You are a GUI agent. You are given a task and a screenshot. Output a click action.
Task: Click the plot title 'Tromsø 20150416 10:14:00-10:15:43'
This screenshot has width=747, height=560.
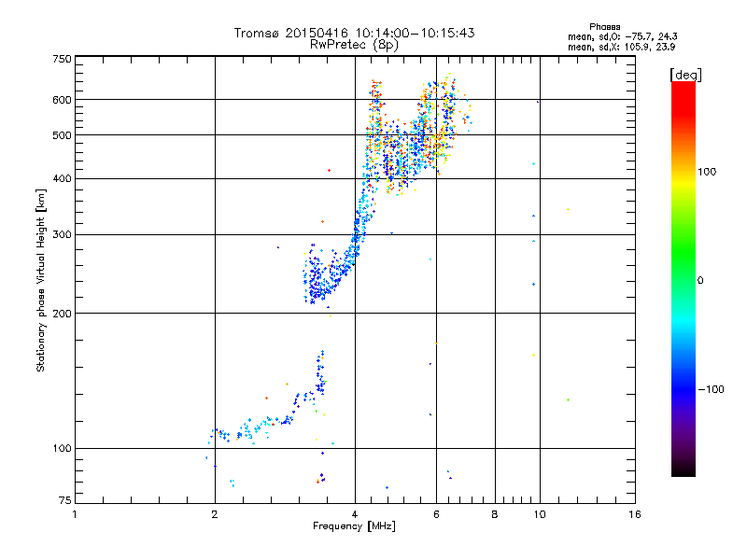[354, 33]
